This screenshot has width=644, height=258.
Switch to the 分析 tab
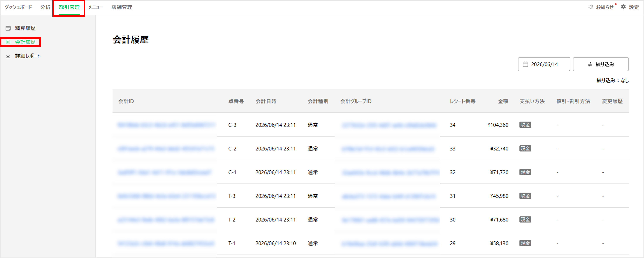(45, 7)
